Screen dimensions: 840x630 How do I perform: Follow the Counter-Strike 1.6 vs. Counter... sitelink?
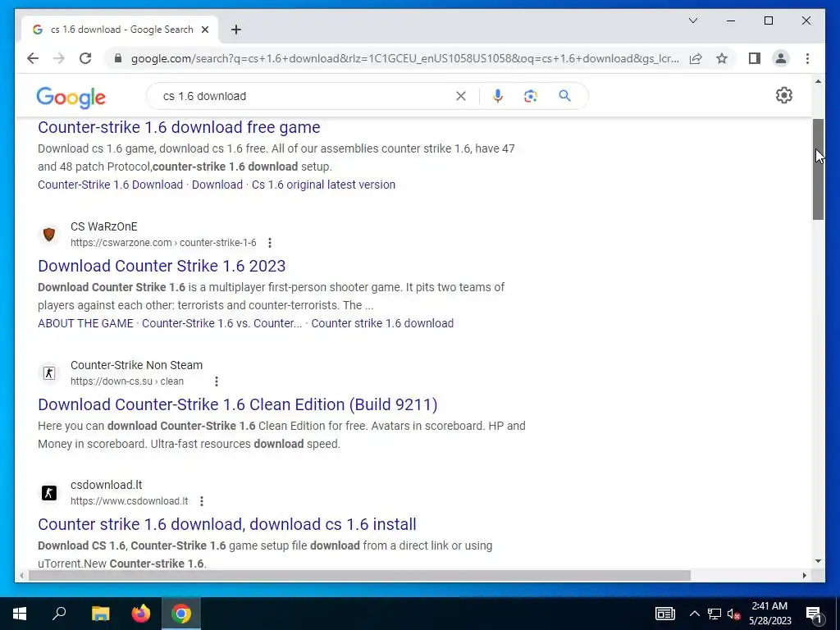[221, 323]
